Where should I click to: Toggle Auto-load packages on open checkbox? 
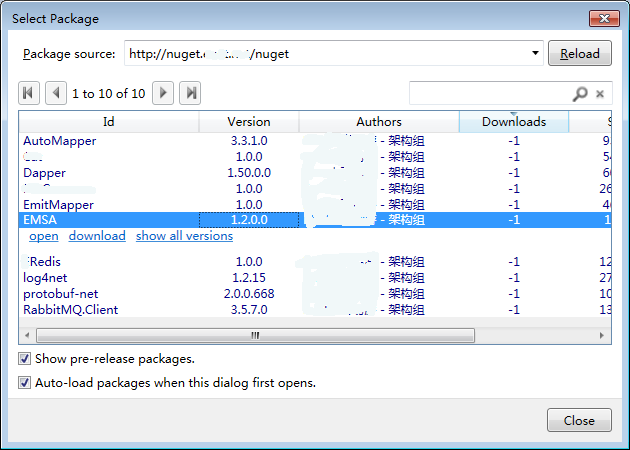[25, 383]
